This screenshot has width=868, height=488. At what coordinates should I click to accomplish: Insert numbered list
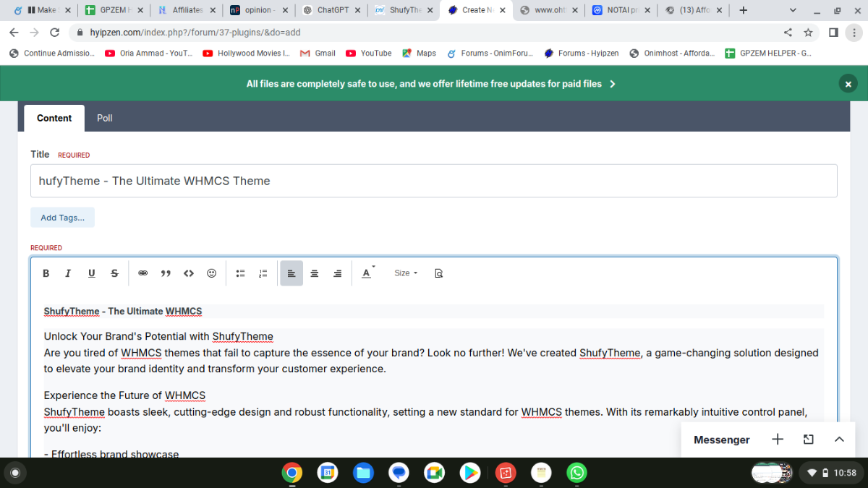(x=263, y=273)
